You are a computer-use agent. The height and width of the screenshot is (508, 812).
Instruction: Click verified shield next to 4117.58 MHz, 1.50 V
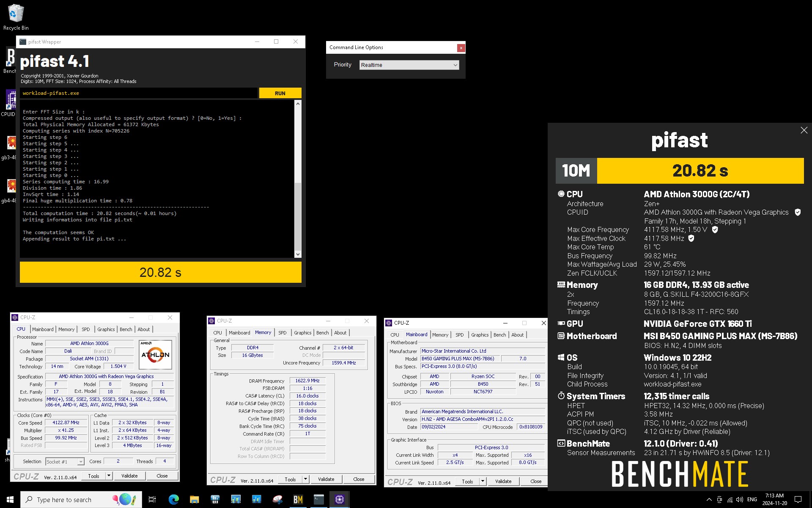(715, 230)
